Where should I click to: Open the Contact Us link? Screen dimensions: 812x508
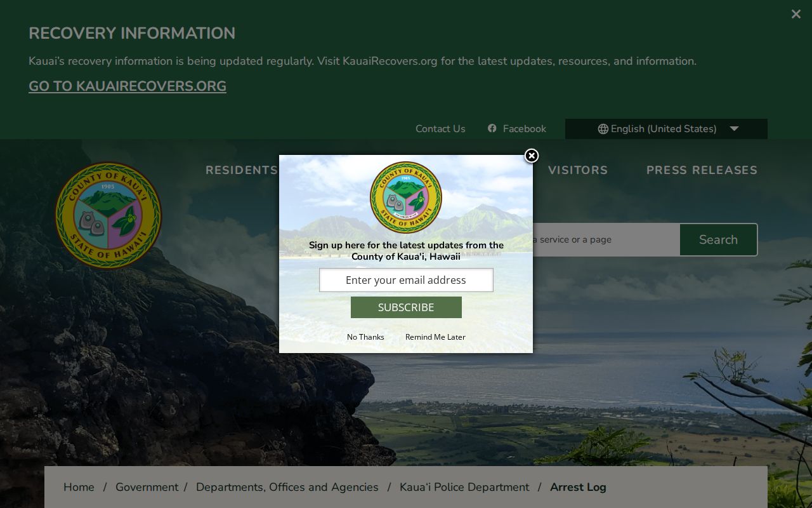pos(440,129)
